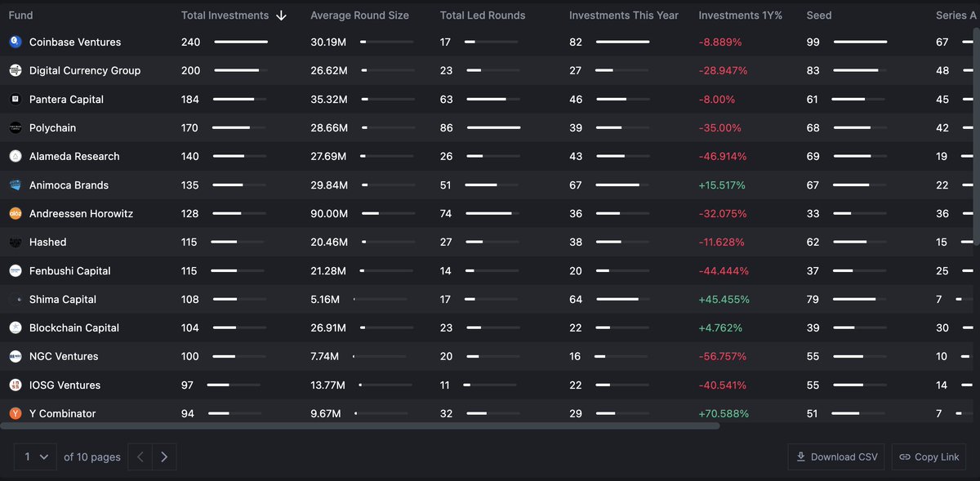
Task: Click the Fund column header
Action: pyautogui.click(x=20, y=16)
